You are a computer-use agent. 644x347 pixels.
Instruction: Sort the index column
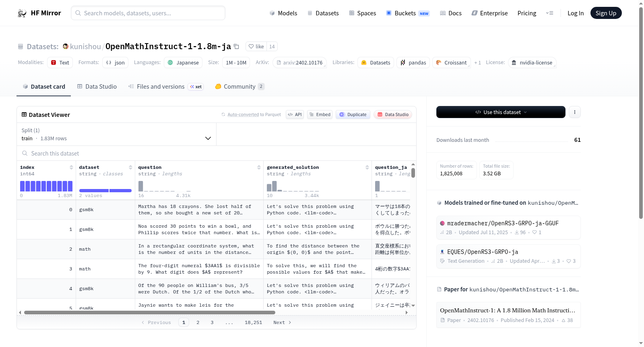[x=71, y=167]
